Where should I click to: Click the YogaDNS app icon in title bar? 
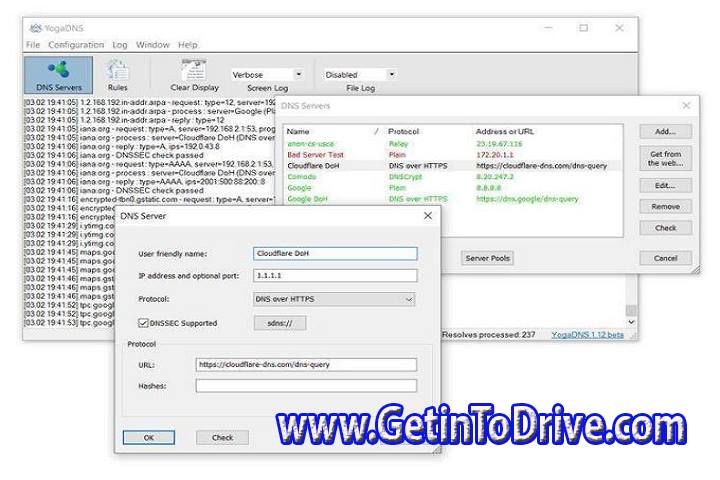point(35,28)
